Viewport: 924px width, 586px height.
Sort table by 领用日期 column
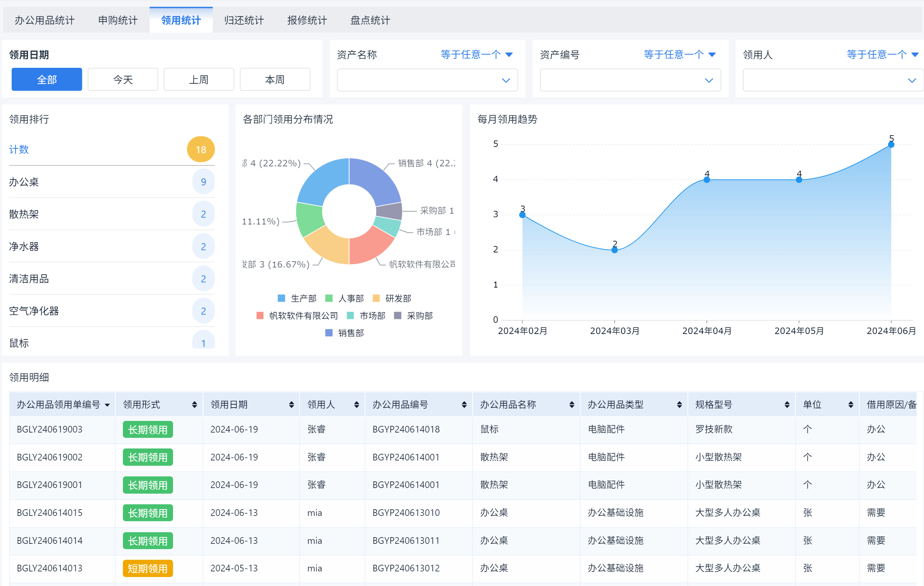coord(292,405)
